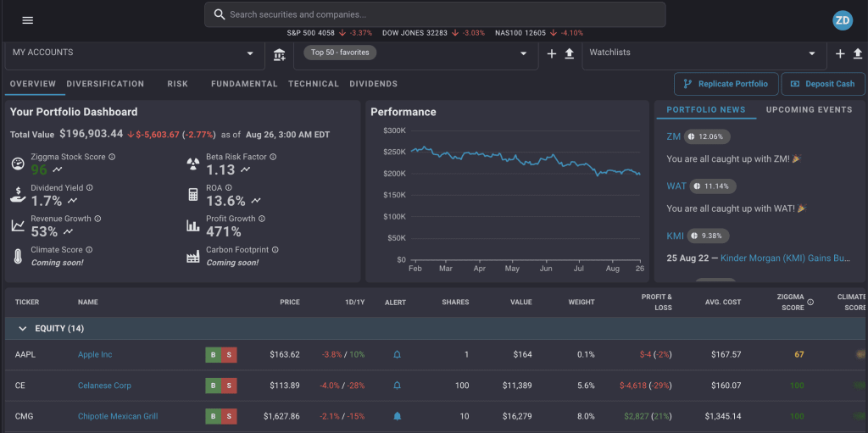The height and width of the screenshot is (433, 868).
Task: Open the WAT ticker link in news
Action: [676, 186]
